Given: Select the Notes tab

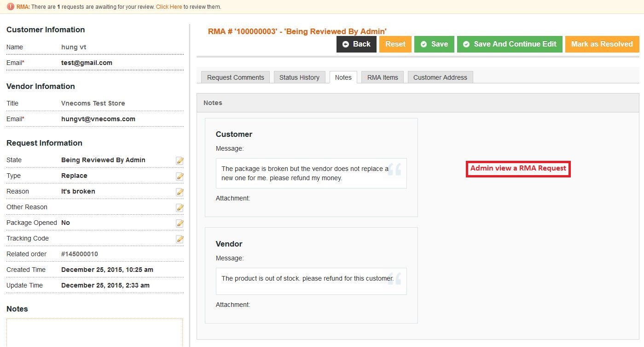Looking at the screenshot, I should click(x=343, y=77).
